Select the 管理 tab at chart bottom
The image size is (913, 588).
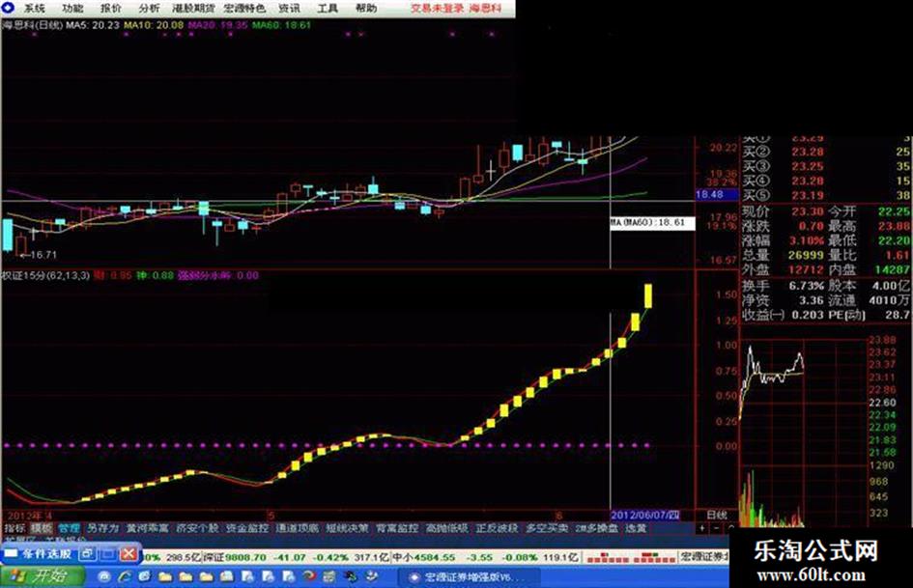pyautogui.click(x=69, y=528)
